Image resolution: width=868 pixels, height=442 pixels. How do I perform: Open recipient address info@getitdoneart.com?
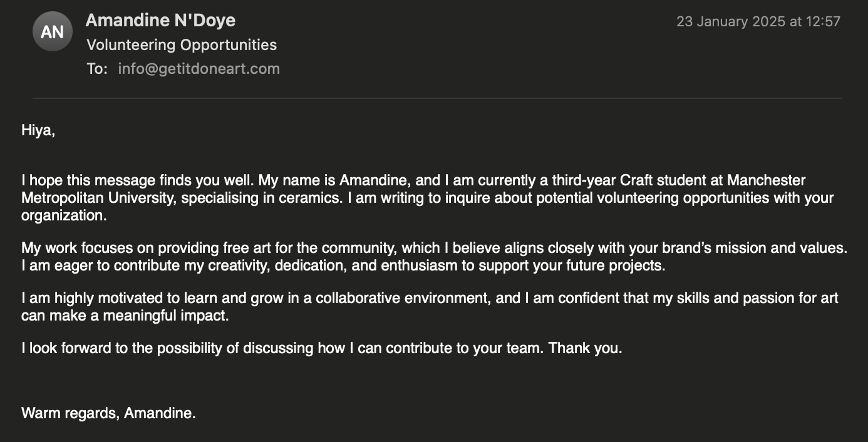tap(199, 69)
